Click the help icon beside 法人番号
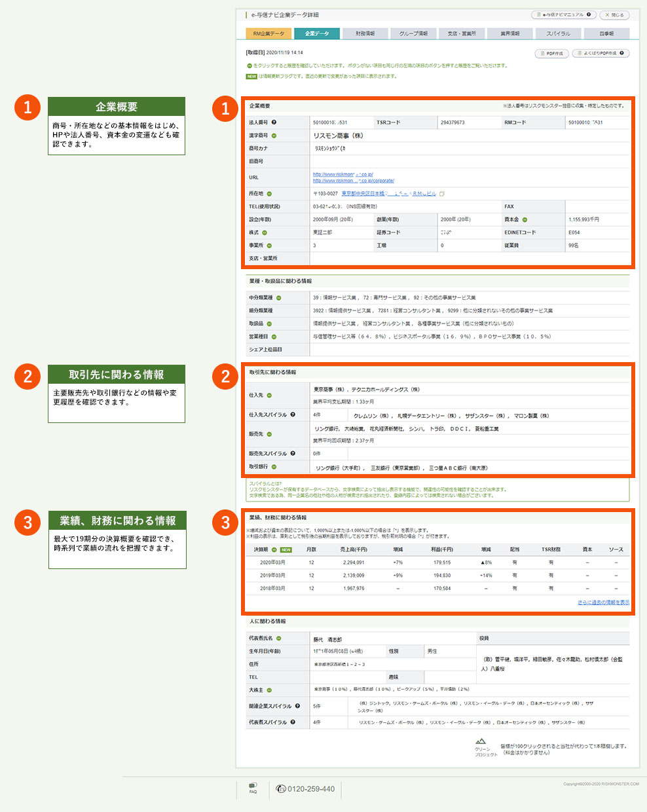The height and width of the screenshot is (812, 647). [274, 122]
